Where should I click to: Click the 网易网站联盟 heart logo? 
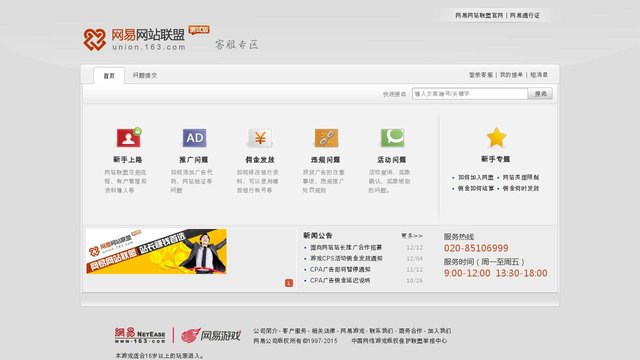click(94, 39)
